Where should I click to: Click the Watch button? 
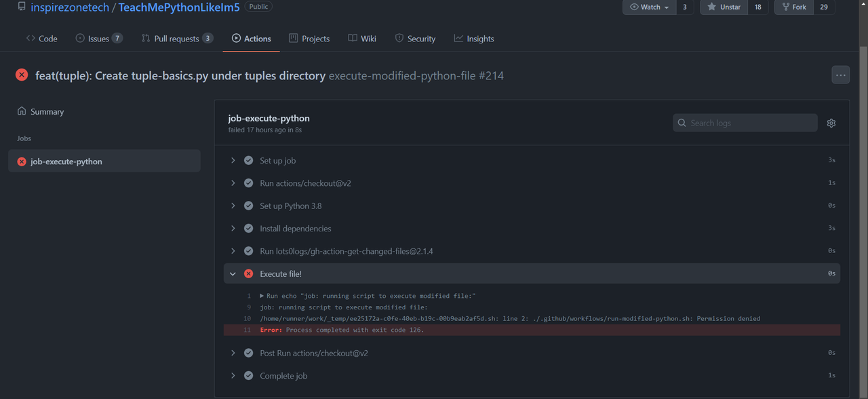(x=649, y=7)
